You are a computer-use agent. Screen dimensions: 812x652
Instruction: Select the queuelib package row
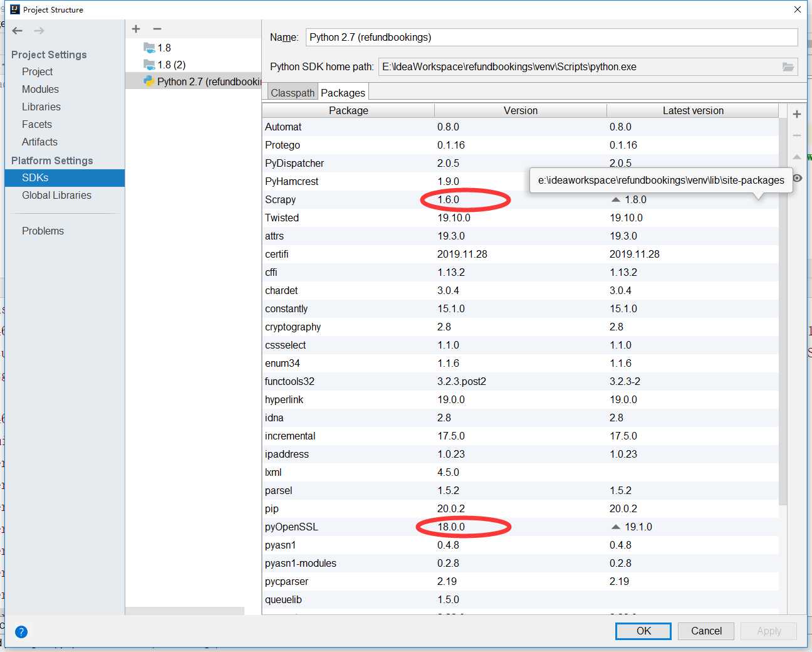pos(521,599)
